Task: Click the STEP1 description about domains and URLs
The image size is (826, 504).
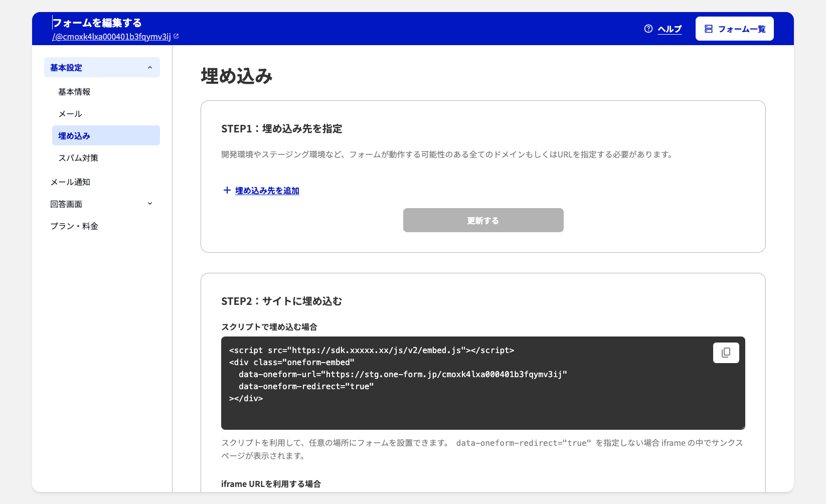Action: click(447, 154)
